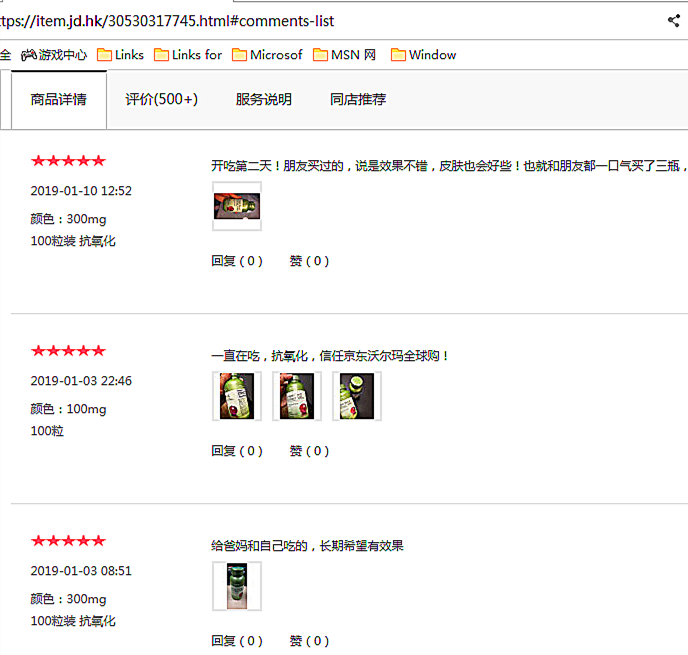The height and width of the screenshot is (655, 688).
Task: Open second photo in the 22:46 review
Action: pyautogui.click(x=297, y=396)
